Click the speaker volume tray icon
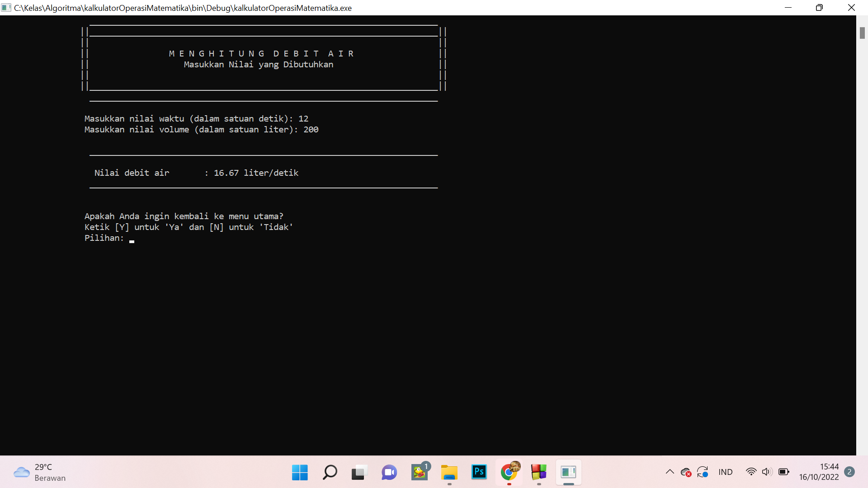Image resolution: width=868 pixels, height=488 pixels. point(766,472)
